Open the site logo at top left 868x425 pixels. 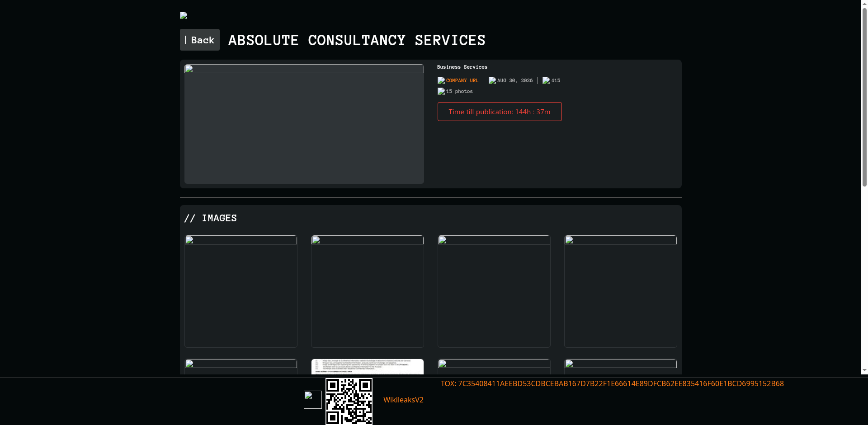[x=184, y=15]
